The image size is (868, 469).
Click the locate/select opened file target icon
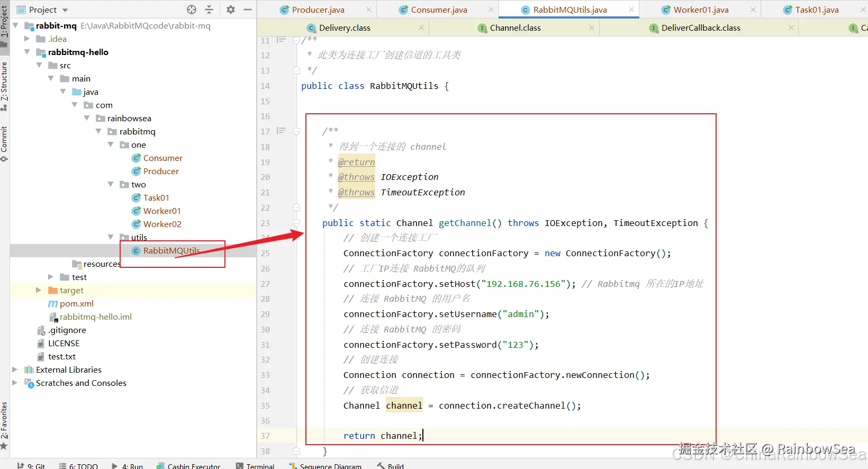(x=192, y=10)
